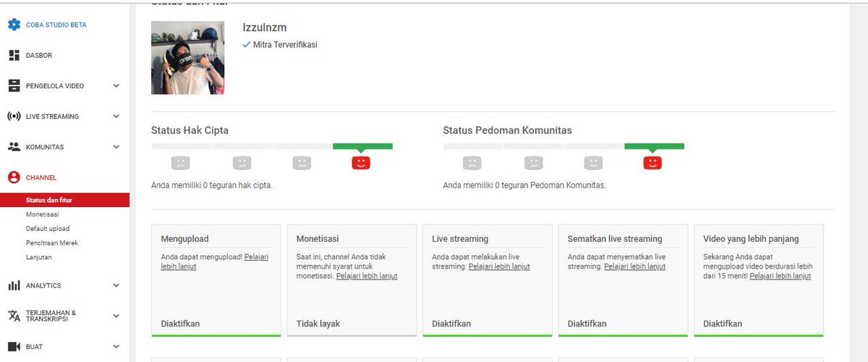This screenshot has height=362, width=868.
Task: Click the Diaktifkan status in Live streaming card
Action: 451,324
